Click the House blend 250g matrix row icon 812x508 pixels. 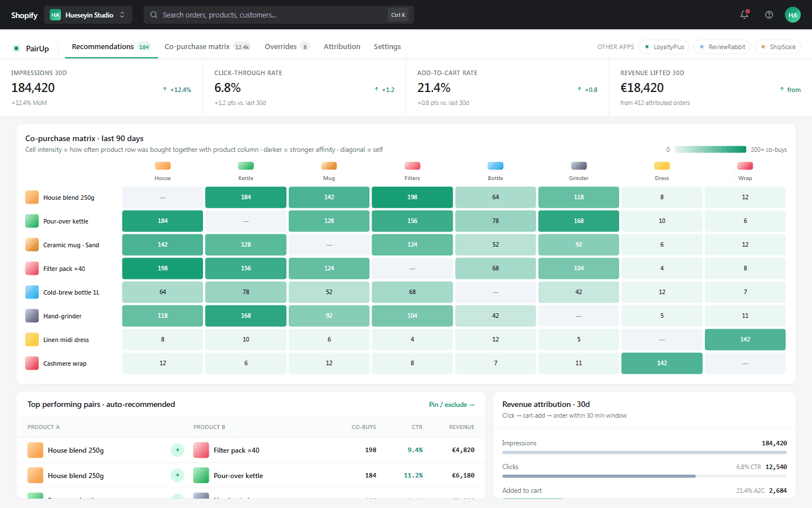[32, 198]
